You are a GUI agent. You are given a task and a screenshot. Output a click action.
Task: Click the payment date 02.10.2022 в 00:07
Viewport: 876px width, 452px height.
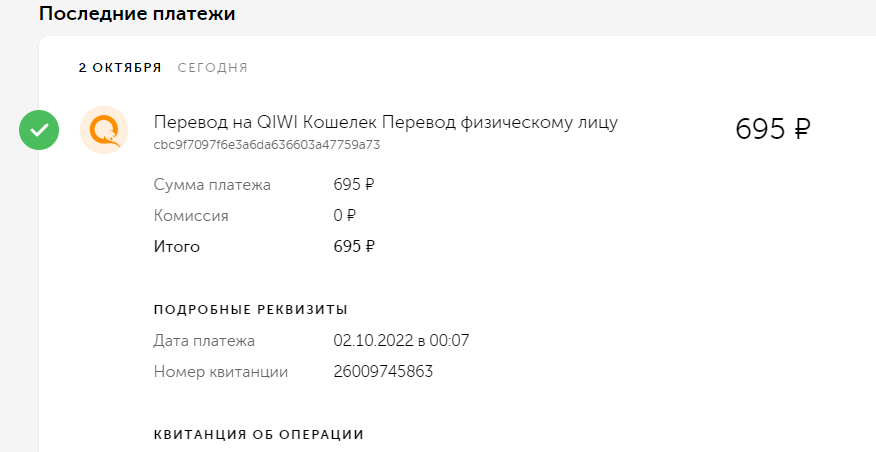(401, 340)
